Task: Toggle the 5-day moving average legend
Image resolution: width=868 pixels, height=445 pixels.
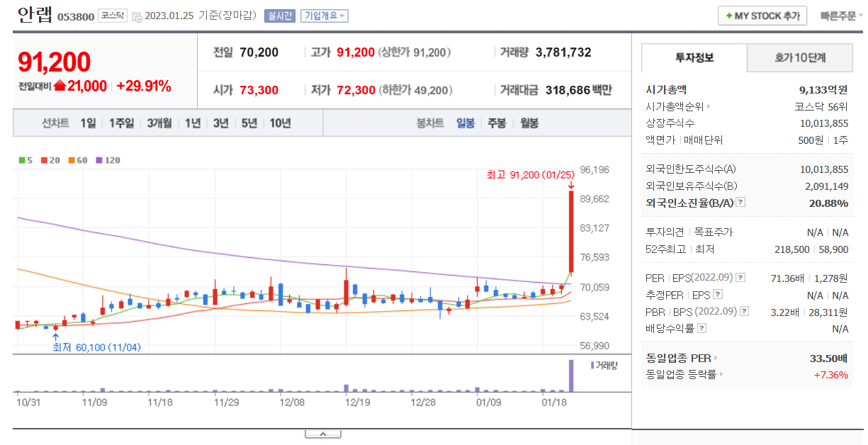Action: coord(25,160)
